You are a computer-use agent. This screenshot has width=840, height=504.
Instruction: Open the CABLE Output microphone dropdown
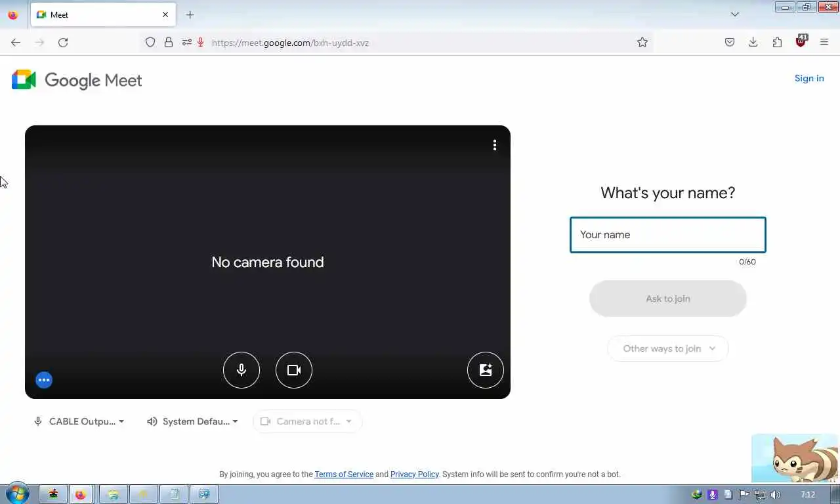(79, 421)
